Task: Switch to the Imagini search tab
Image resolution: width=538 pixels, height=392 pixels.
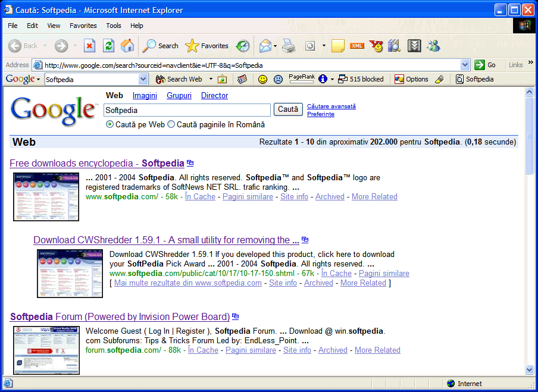Action: point(145,96)
